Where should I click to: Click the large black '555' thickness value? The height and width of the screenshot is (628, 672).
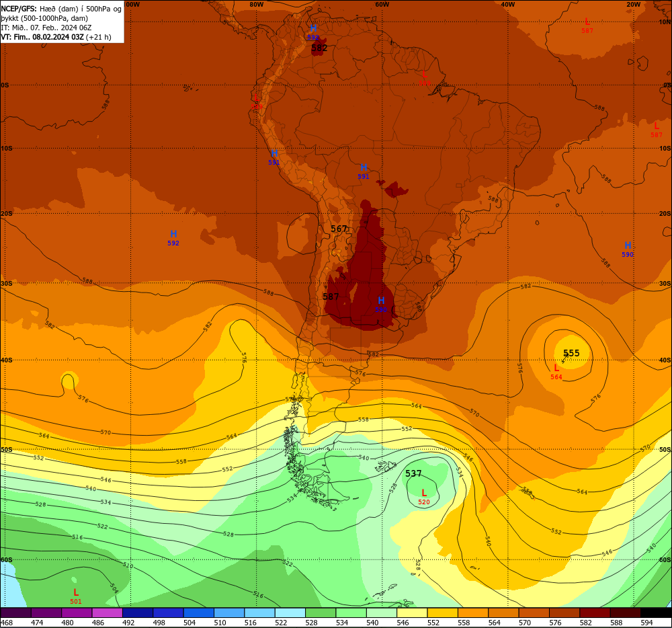571,353
